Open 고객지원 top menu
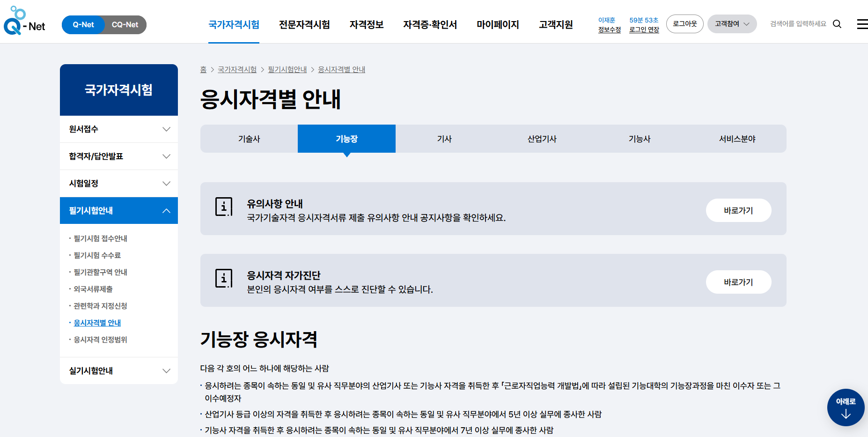Screen dimensions: 868x437 coord(556,25)
